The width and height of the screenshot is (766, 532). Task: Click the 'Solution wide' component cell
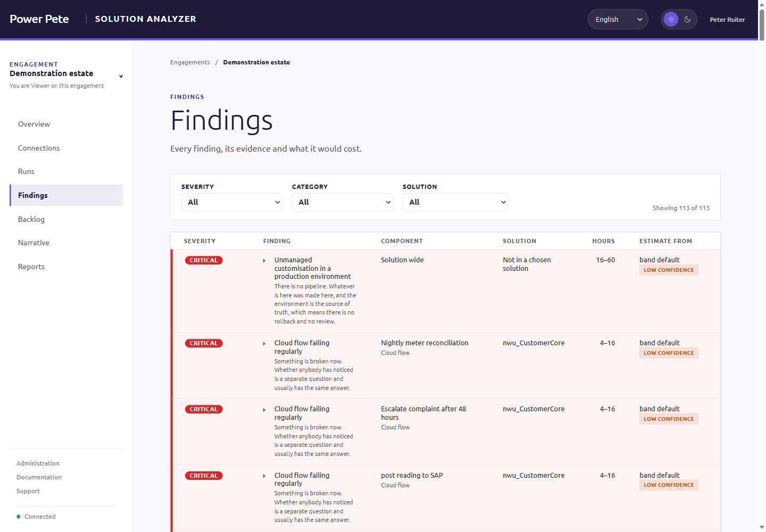[402, 260]
